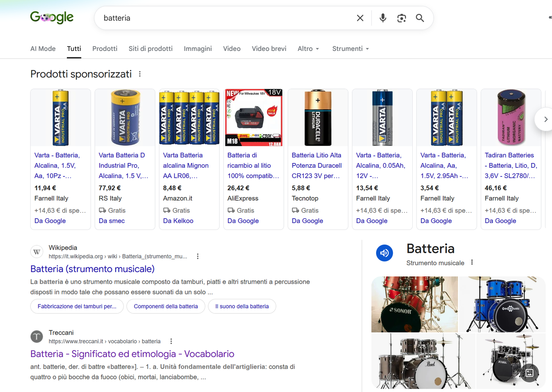Open Duracell Lithium CR123 product image

point(318,118)
